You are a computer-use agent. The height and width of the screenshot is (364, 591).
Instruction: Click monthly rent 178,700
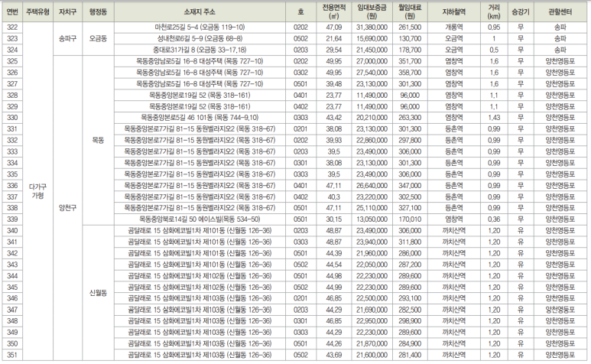coord(410,50)
